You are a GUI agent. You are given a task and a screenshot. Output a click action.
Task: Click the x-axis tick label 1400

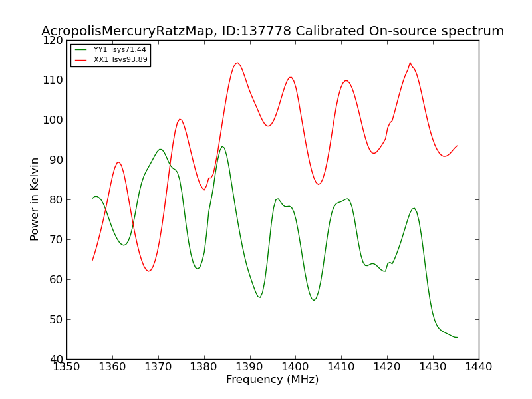(x=295, y=367)
